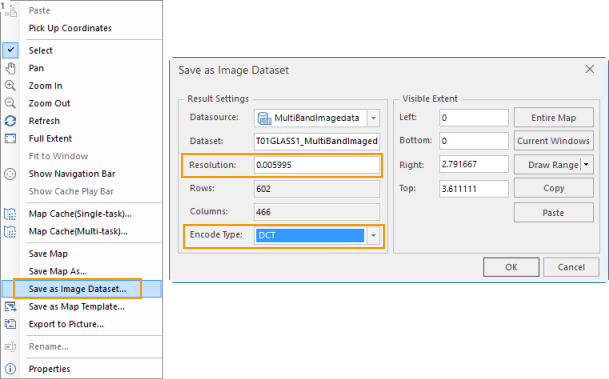Click the Copy button in Visible Extent
Screen dimensions: 609x379
(553, 188)
